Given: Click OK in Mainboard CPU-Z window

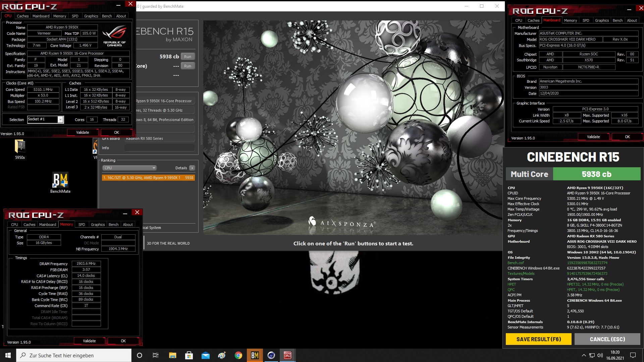Looking at the screenshot, I should point(627,137).
